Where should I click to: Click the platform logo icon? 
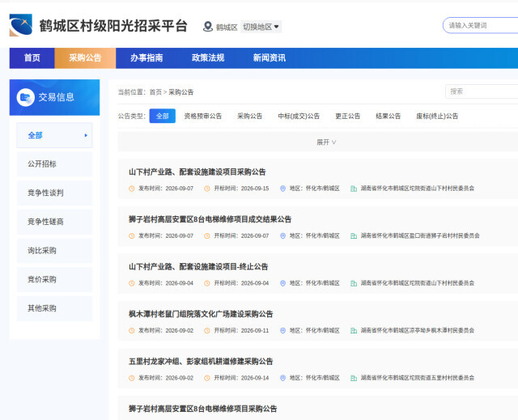(x=21, y=25)
